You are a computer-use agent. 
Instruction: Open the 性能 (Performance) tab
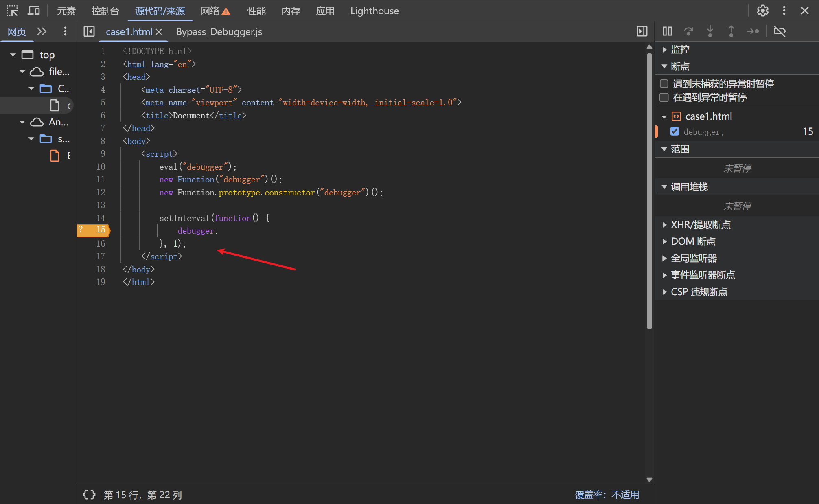pyautogui.click(x=256, y=11)
